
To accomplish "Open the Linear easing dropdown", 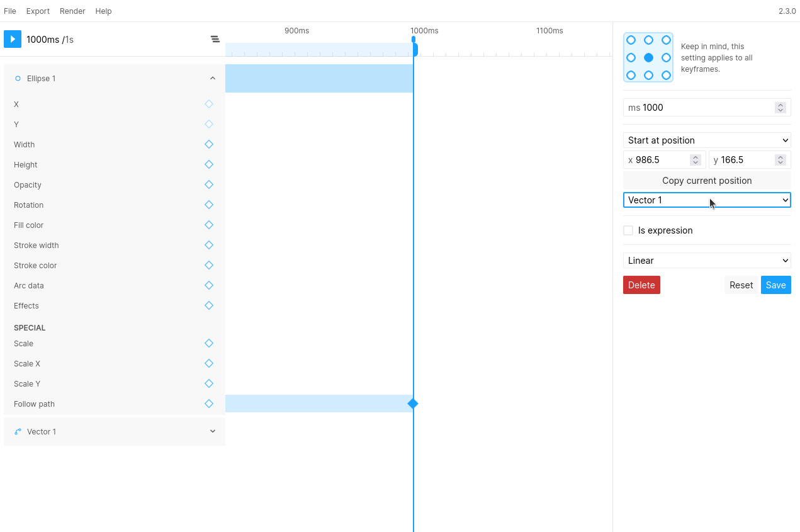I will pyautogui.click(x=707, y=261).
